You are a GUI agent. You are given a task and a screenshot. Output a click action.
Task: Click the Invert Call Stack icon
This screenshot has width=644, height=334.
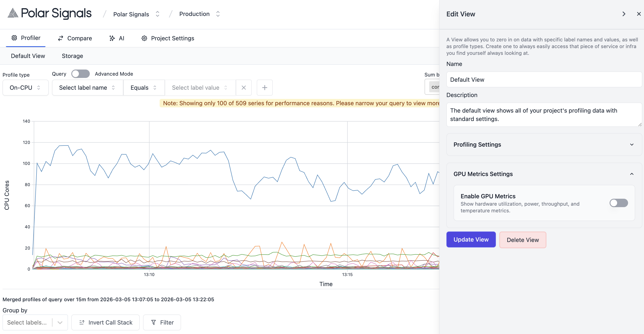coord(82,322)
